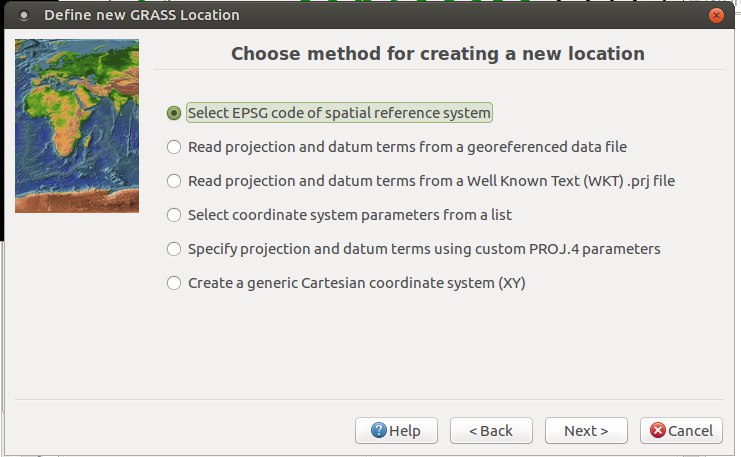The height and width of the screenshot is (457, 741).
Task: Select the Well Known Text .prj file option
Action: pyautogui.click(x=174, y=181)
